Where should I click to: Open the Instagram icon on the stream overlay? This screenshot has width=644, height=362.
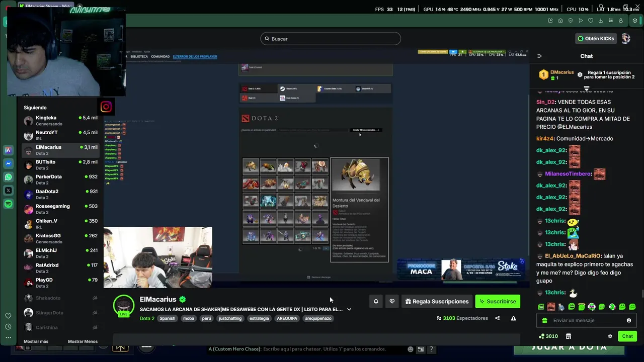(106, 107)
